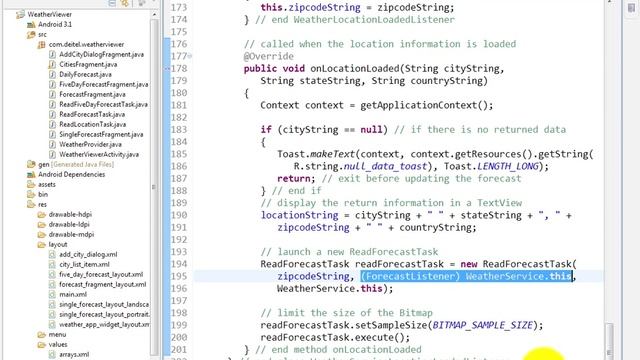Click the res folder icon

click(x=31, y=204)
